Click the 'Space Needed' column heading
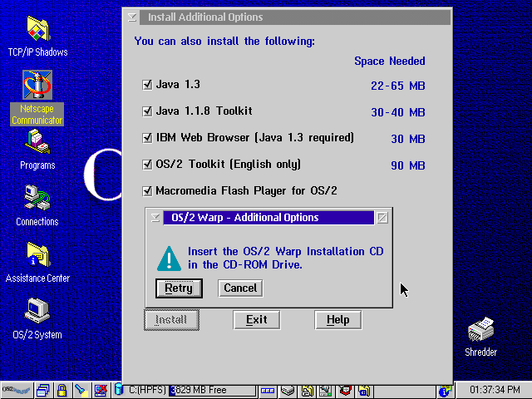Screen dimensions: 532x399 point(390,61)
